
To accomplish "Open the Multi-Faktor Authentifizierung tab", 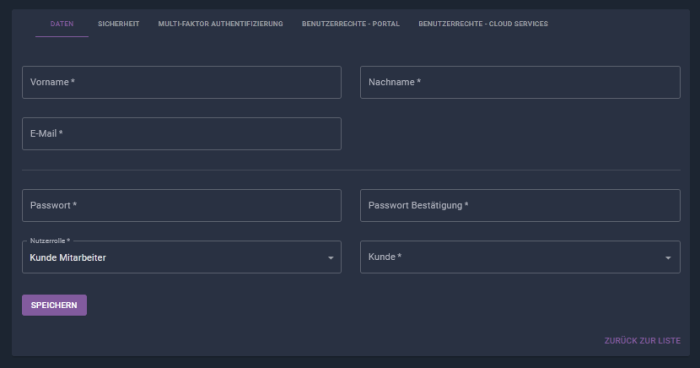I will pyautogui.click(x=221, y=24).
